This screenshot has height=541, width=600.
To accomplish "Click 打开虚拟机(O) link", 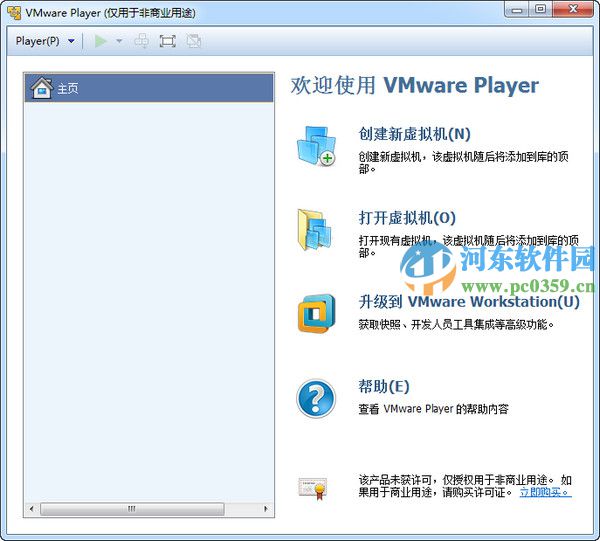I will (407, 218).
